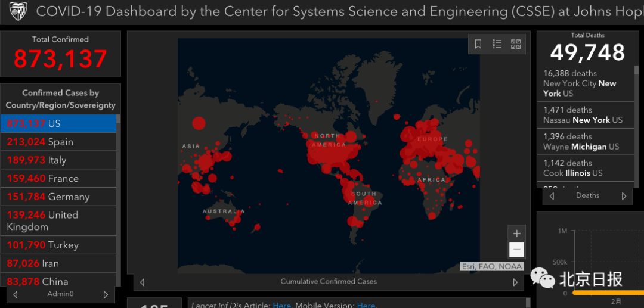
Task: Zoom out with the map minus button
Action: (x=516, y=250)
